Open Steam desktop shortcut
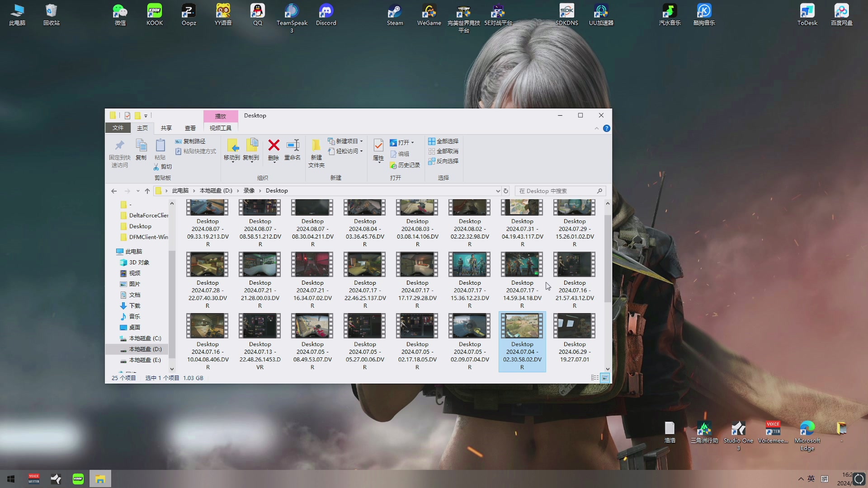Viewport: 868px width, 488px height. 395,14
